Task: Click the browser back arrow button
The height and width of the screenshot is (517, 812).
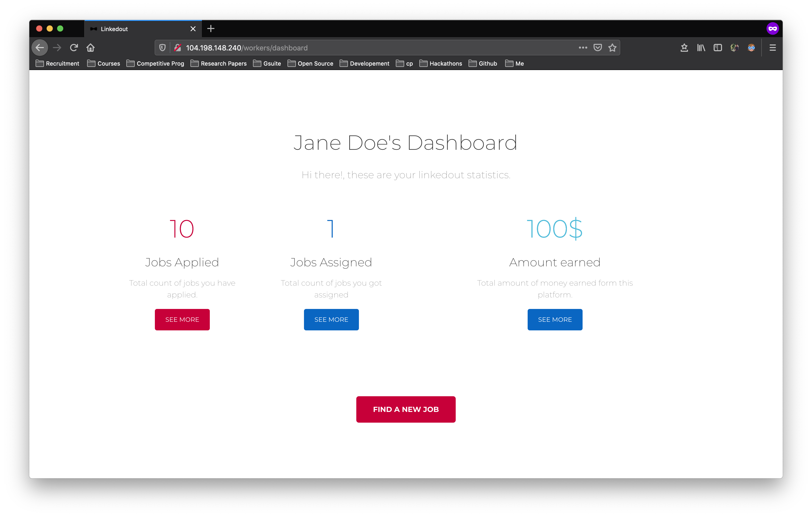Action: coord(40,48)
